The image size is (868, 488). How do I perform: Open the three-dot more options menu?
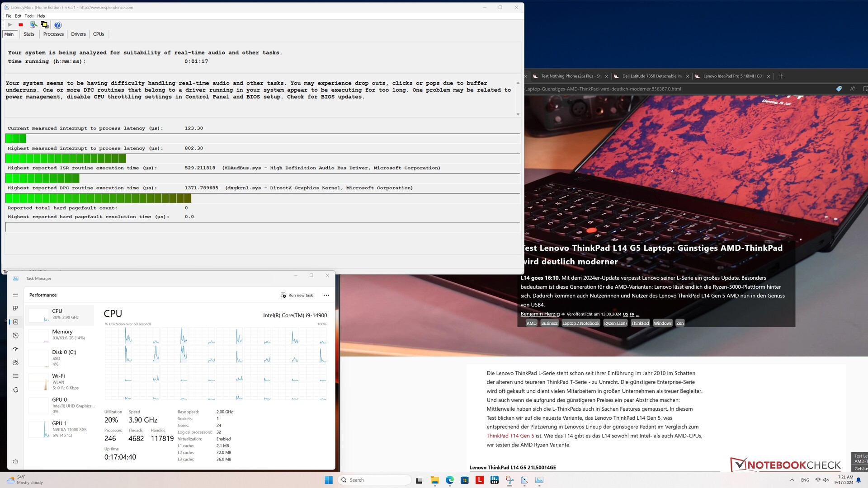(326, 295)
